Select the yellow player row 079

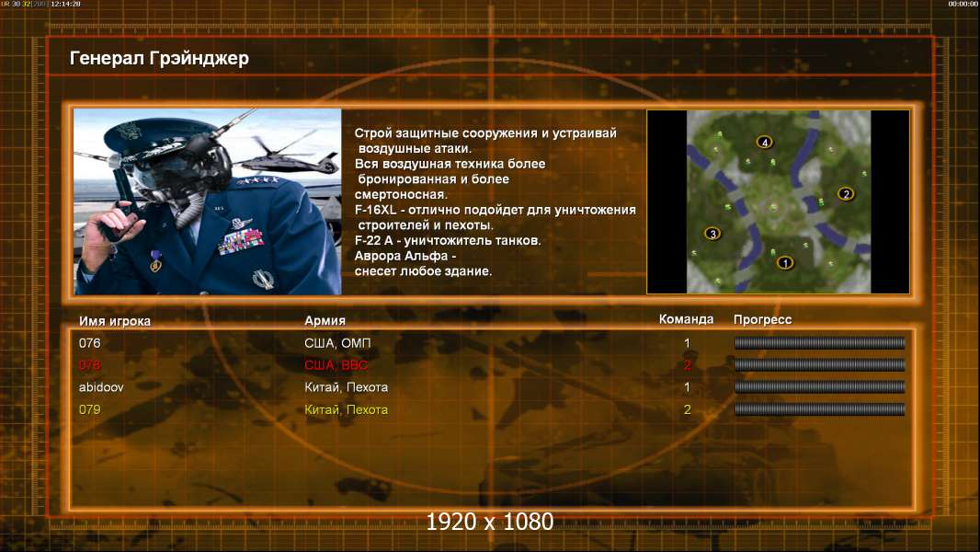coord(491,410)
